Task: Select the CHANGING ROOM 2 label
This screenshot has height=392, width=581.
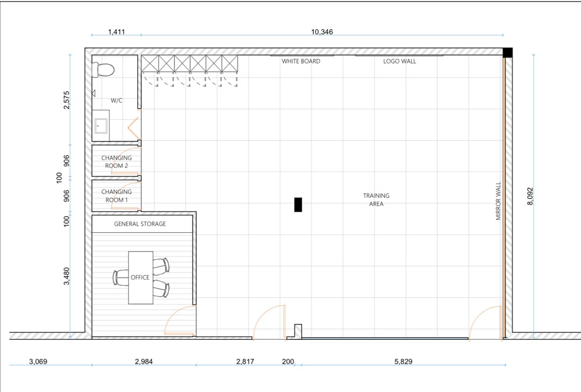Action: click(116, 161)
